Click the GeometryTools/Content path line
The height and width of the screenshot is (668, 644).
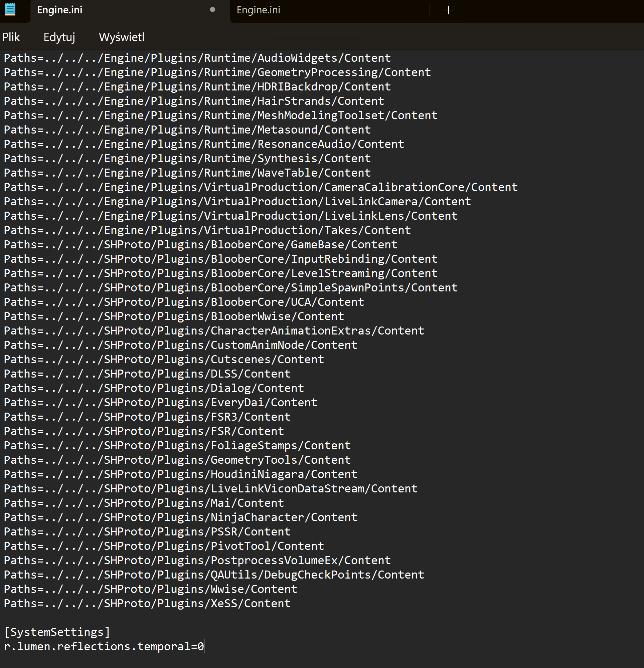tap(177, 460)
